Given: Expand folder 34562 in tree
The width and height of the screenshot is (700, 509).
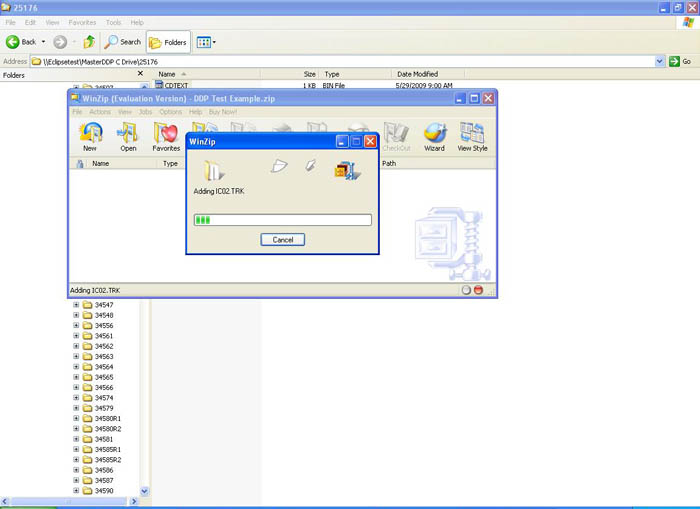Looking at the screenshot, I should [x=76, y=346].
